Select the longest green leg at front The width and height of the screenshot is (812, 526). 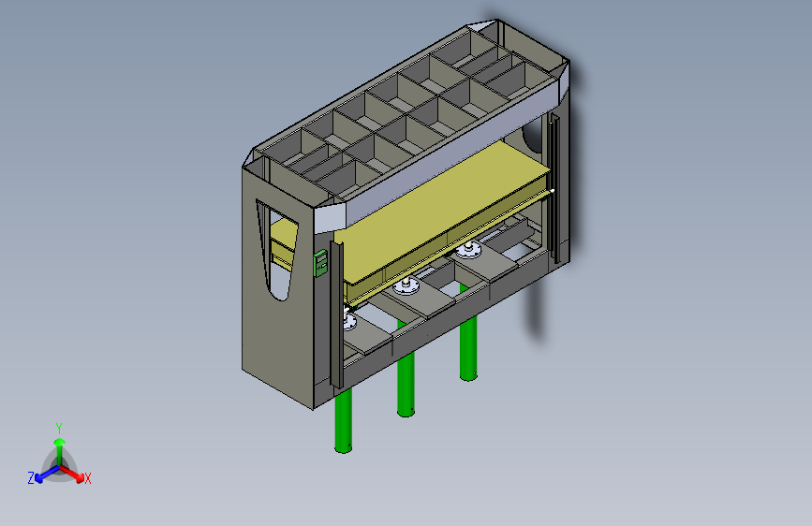[344, 420]
